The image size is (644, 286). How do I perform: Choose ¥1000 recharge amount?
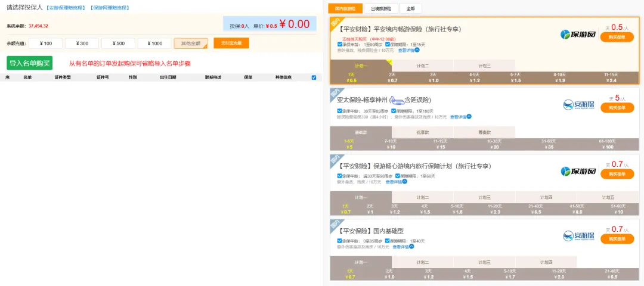pos(154,43)
